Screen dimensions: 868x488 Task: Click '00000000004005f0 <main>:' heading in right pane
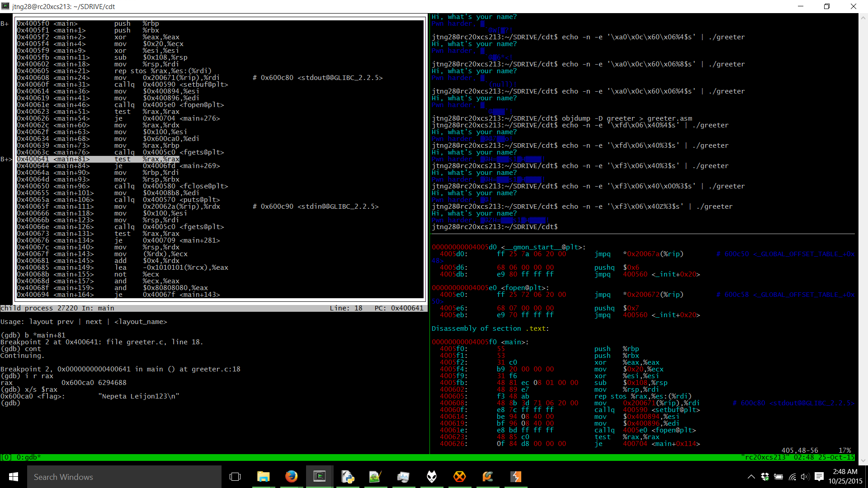(x=480, y=342)
